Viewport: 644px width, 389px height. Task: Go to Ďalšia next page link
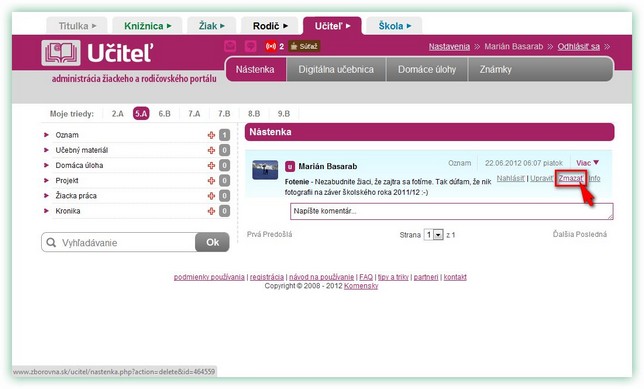(x=564, y=234)
